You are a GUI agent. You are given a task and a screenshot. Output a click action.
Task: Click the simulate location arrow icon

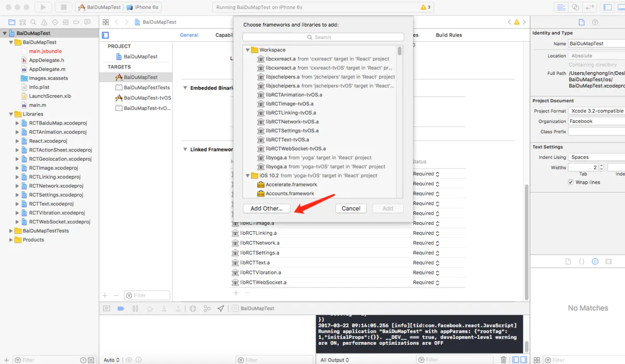coord(221,308)
